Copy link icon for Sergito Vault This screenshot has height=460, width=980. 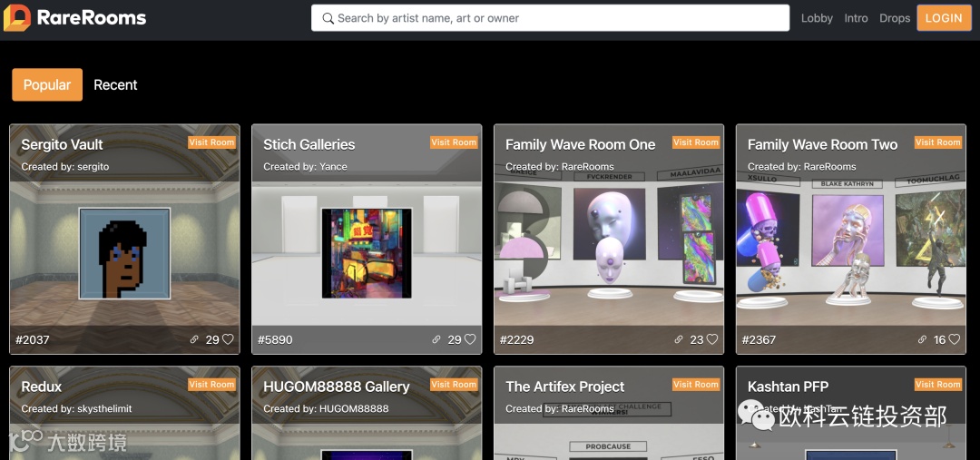(x=194, y=340)
